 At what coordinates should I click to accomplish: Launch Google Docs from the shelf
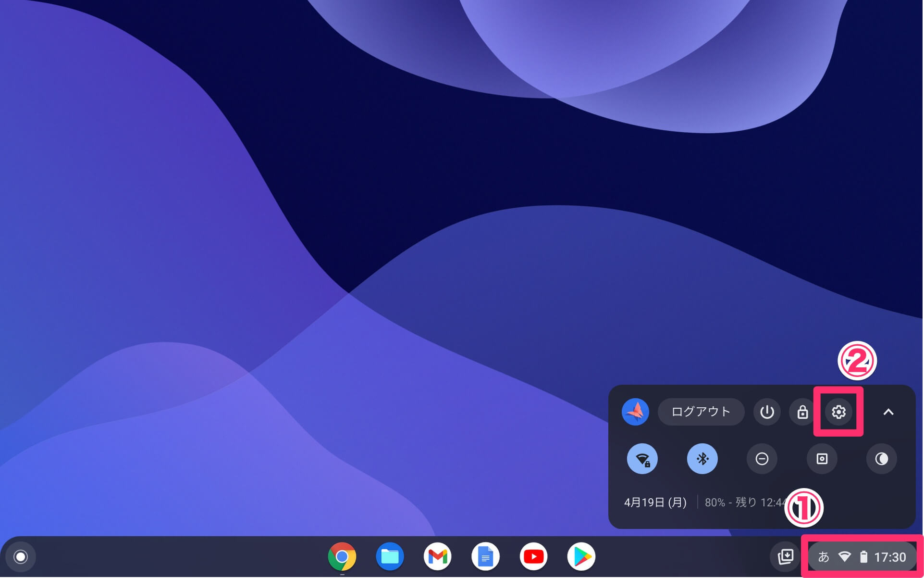point(485,557)
